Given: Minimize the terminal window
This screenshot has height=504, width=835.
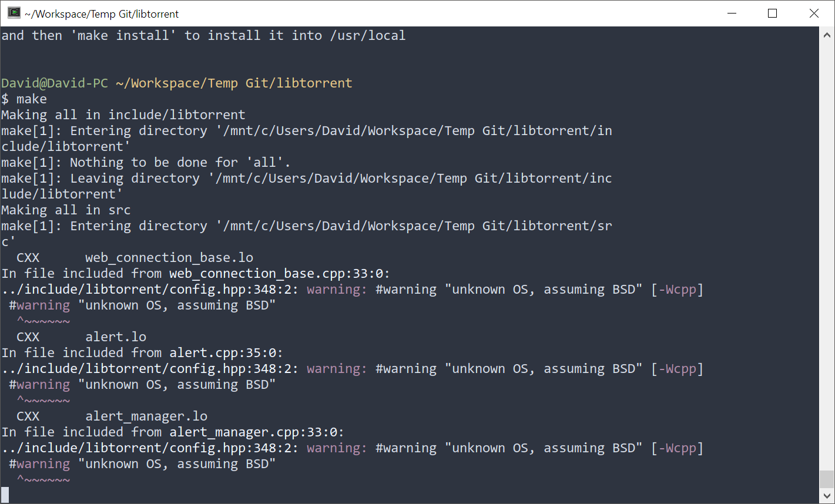Looking at the screenshot, I should pos(731,13).
